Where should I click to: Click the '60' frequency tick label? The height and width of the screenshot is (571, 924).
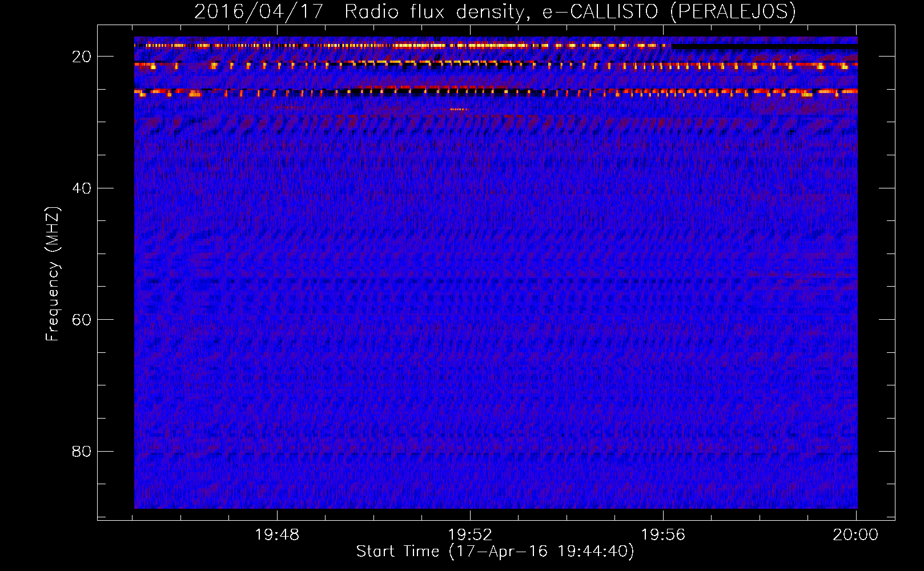pos(82,320)
